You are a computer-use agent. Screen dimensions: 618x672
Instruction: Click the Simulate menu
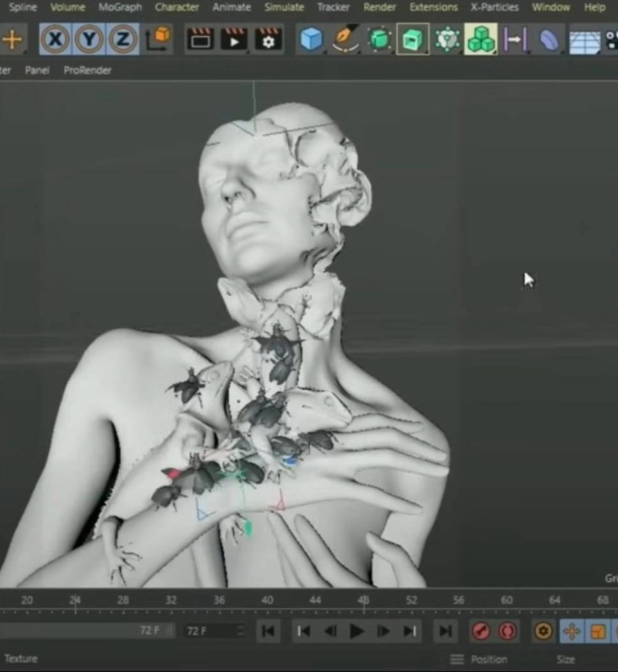(x=284, y=7)
